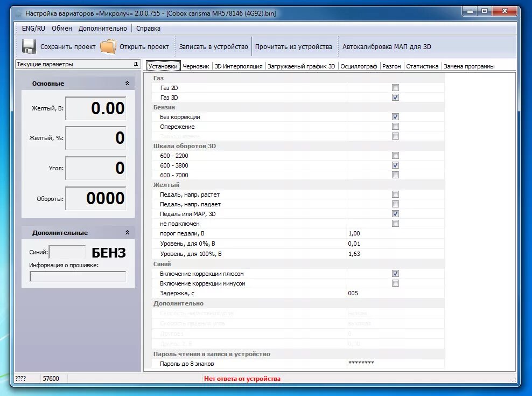Click the pin icon on Текущие параметры panel
532x396 pixels.
pyautogui.click(x=136, y=64)
